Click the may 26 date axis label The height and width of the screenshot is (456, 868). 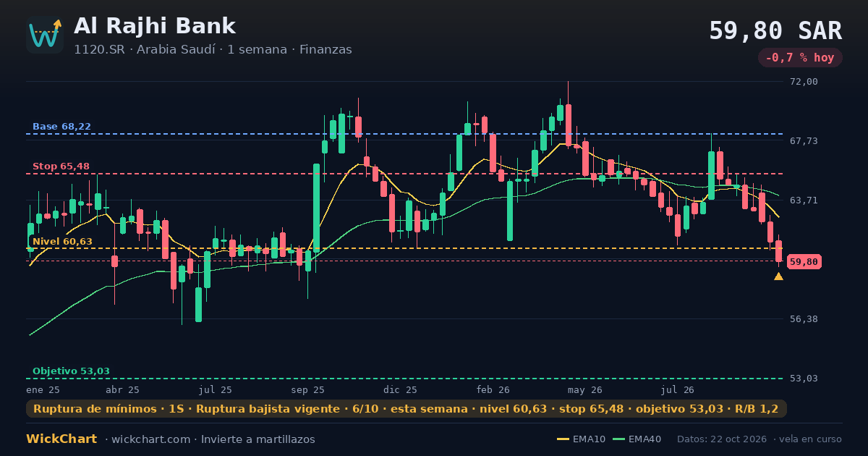585,389
